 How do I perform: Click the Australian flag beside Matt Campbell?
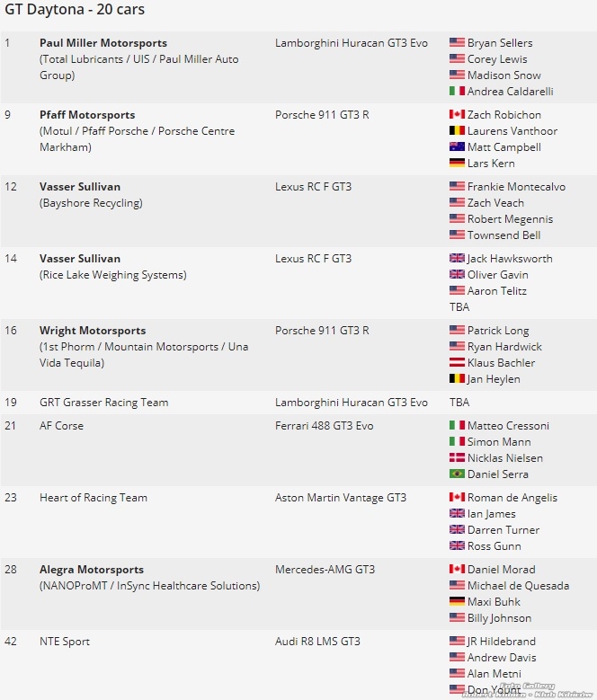click(457, 147)
